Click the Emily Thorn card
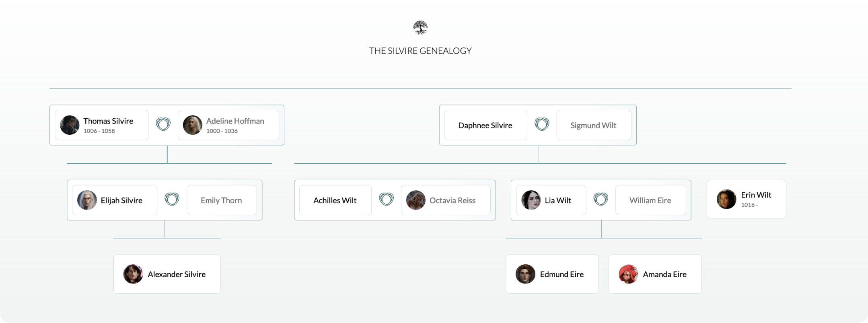 pos(221,200)
